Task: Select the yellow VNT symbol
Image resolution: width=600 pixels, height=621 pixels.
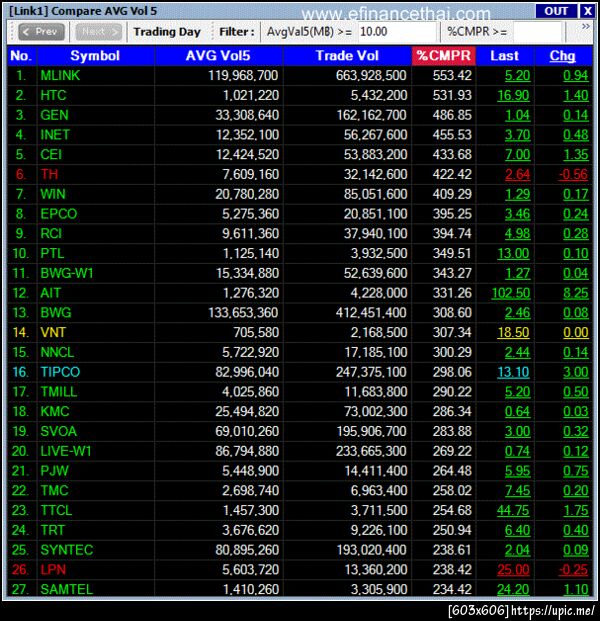Action: pos(53,332)
